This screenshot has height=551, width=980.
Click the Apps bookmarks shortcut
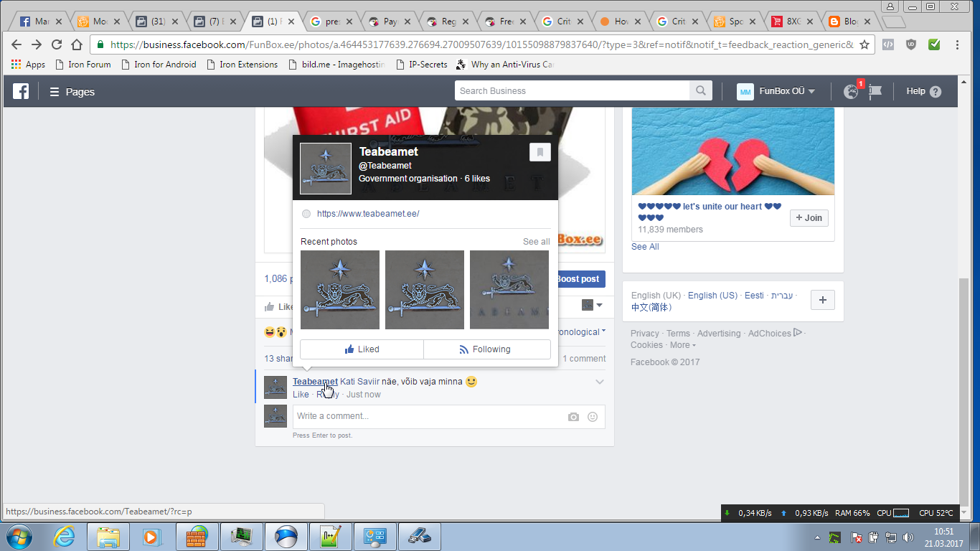coord(29,65)
